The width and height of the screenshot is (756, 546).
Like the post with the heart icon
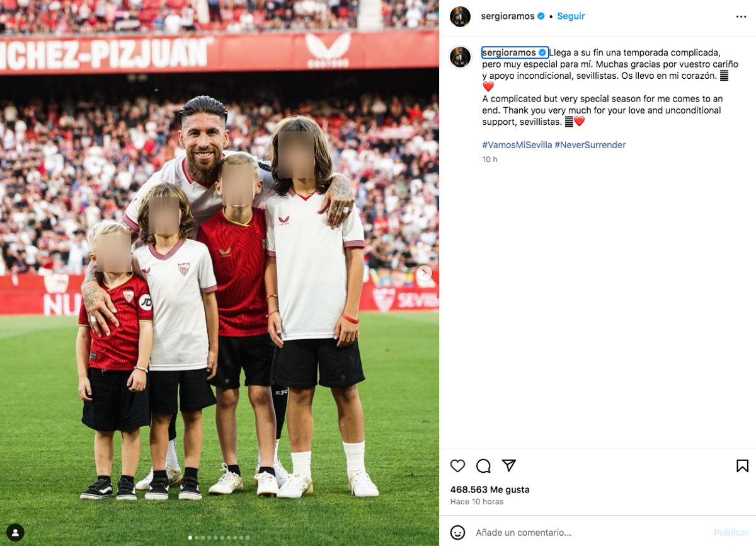click(x=457, y=466)
